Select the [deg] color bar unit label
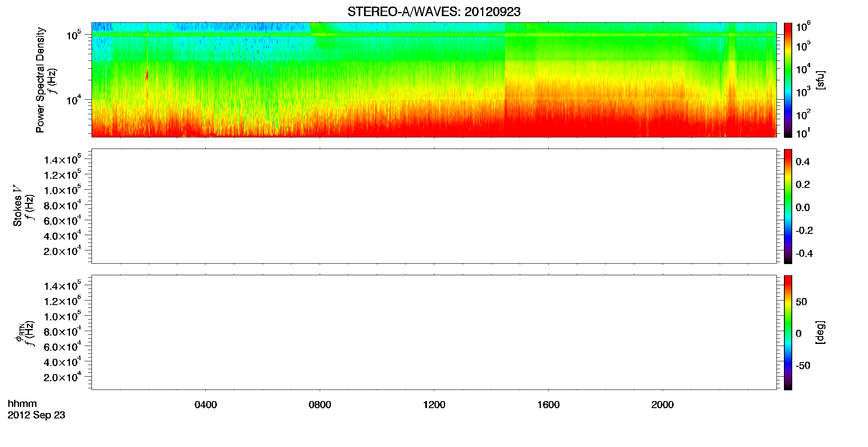The image size is (868, 447). (x=820, y=332)
